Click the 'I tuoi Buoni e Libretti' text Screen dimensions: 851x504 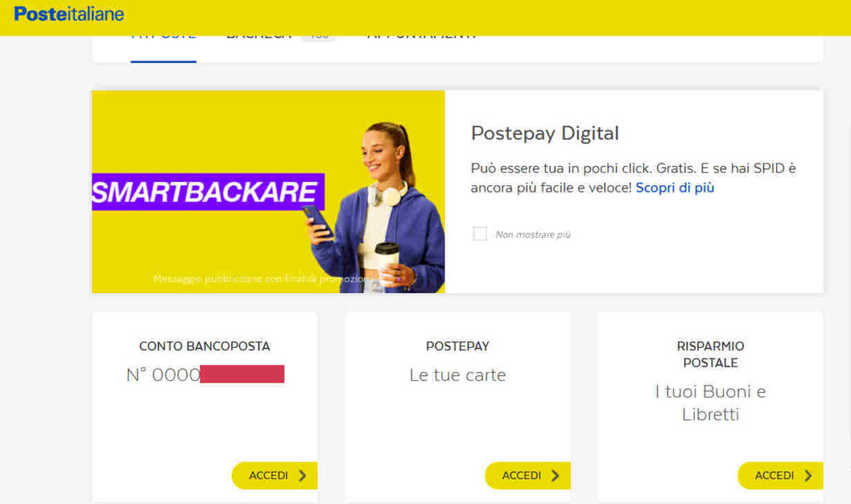point(711,403)
